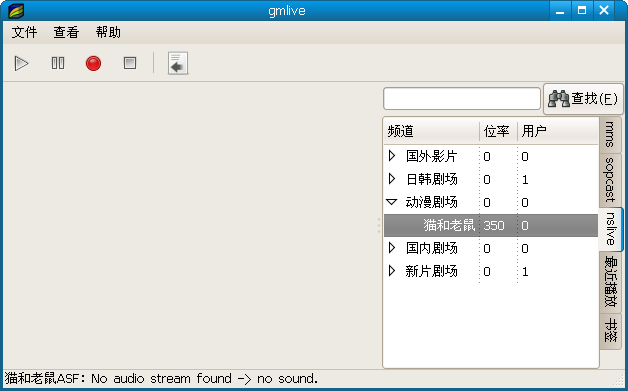This screenshot has width=628, height=391.
Task: Switch to the sopcast tab
Action: [610, 179]
